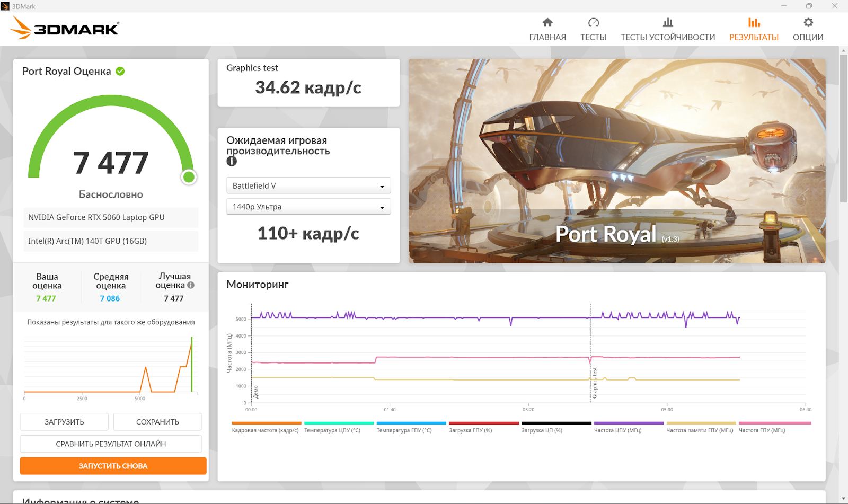Toggle the Температура ЦПУ legend series
848x504 pixels.
click(x=339, y=427)
